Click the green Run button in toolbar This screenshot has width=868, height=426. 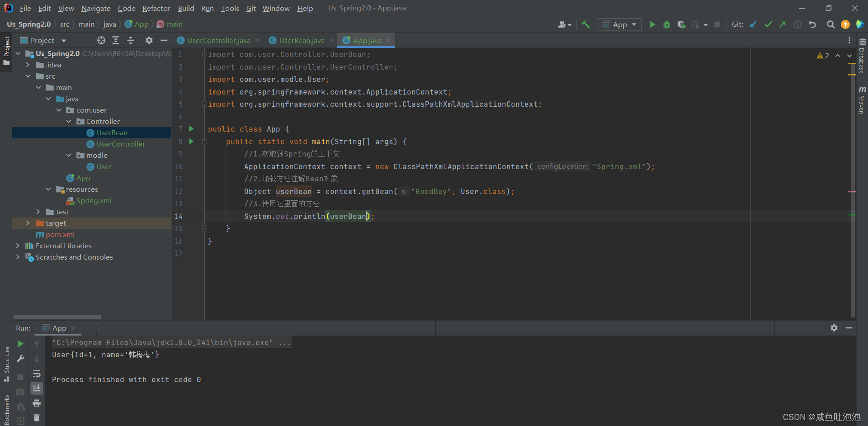[x=652, y=24]
